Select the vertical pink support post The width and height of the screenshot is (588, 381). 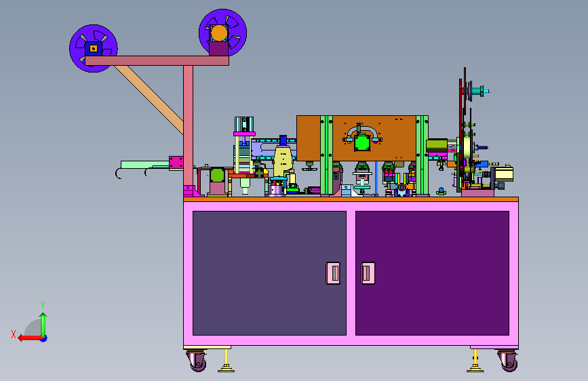click(189, 125)
